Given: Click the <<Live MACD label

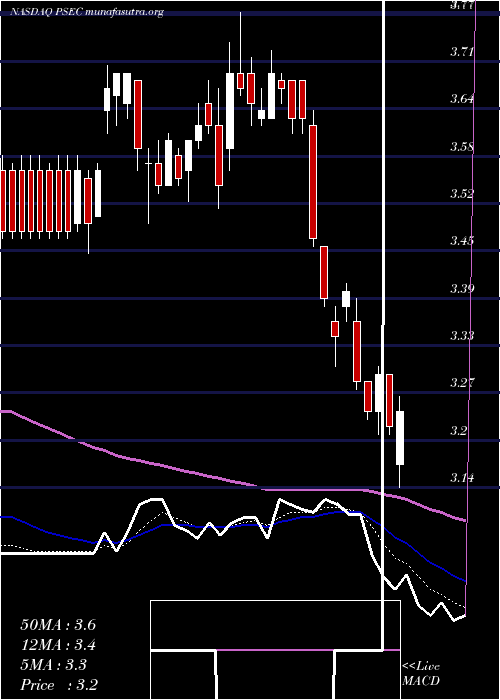Looking at the screenshot, I should (x=421, y=674).
